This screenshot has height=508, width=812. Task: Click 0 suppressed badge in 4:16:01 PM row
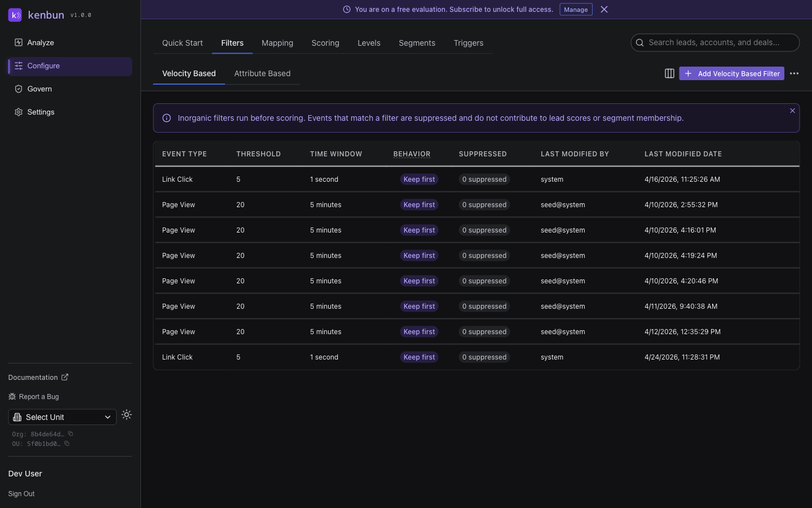click(x=484, y=230)
